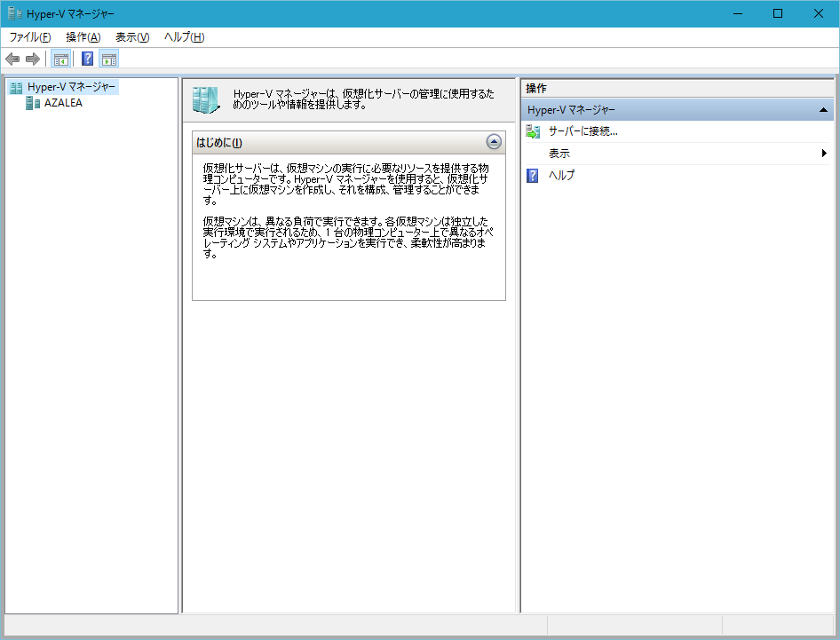Toggle the console tree pane icon
840x640 pixels.
click(61, 59)
